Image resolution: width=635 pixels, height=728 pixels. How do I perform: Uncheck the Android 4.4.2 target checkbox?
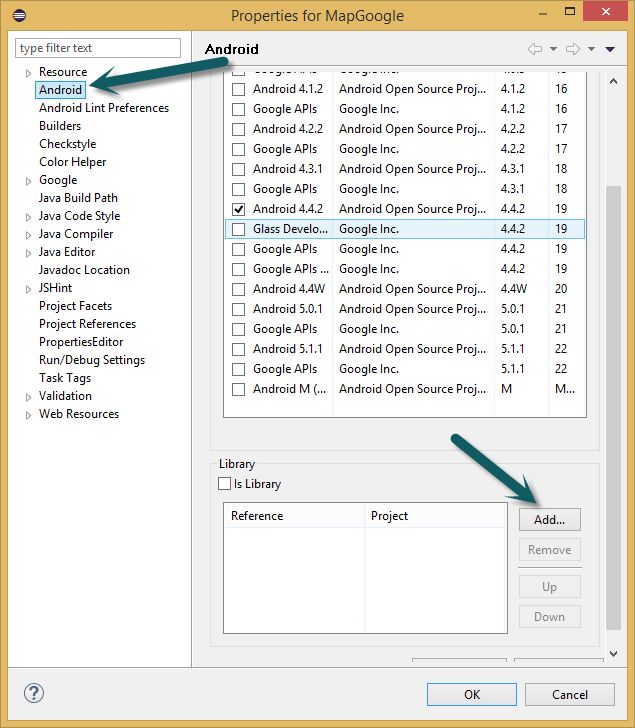coord(238,209)
